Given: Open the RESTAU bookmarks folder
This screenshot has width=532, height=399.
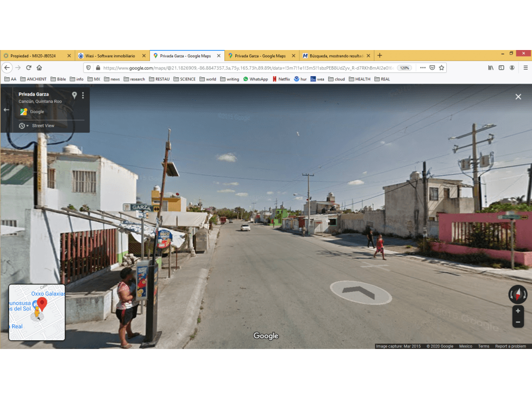Looking at the screenshot, I should click(x=159, y=79).
